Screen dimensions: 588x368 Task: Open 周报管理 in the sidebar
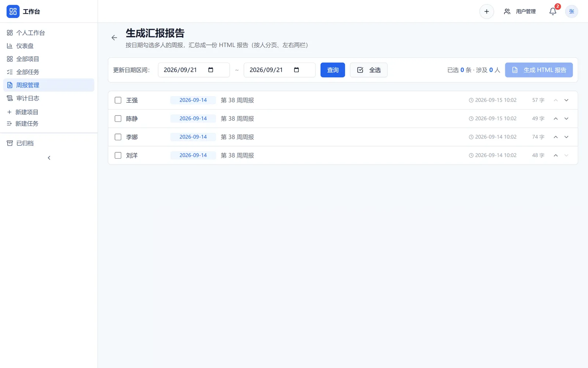pyautogui.click(x=49, y=85)
